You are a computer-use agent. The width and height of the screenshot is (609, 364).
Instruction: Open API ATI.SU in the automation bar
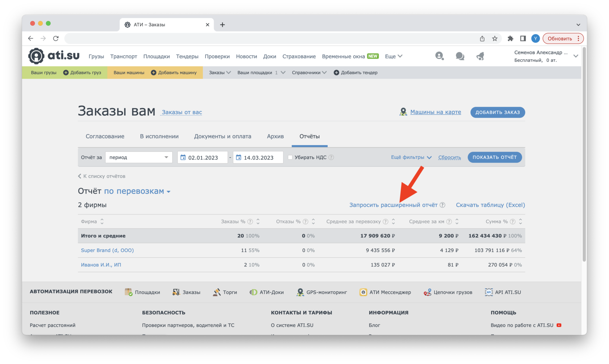[x=503, y=292]
